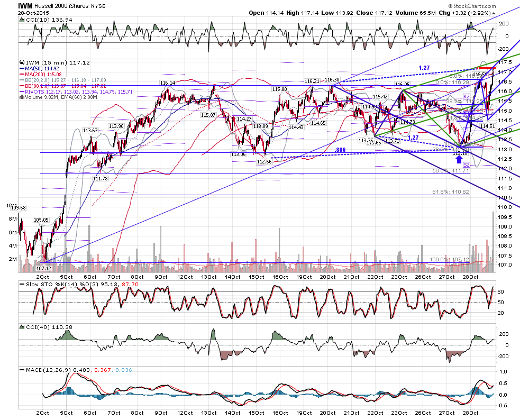Click the 116.30 price high label
This screenshot has width=520, height=420.
coord(332,79)
